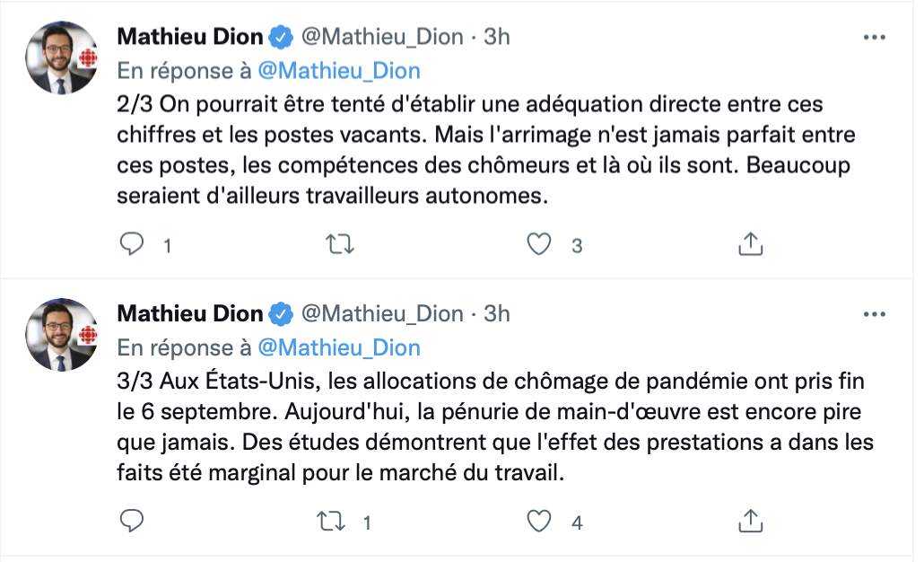Share the 3/3 tweet

(750, 521)
